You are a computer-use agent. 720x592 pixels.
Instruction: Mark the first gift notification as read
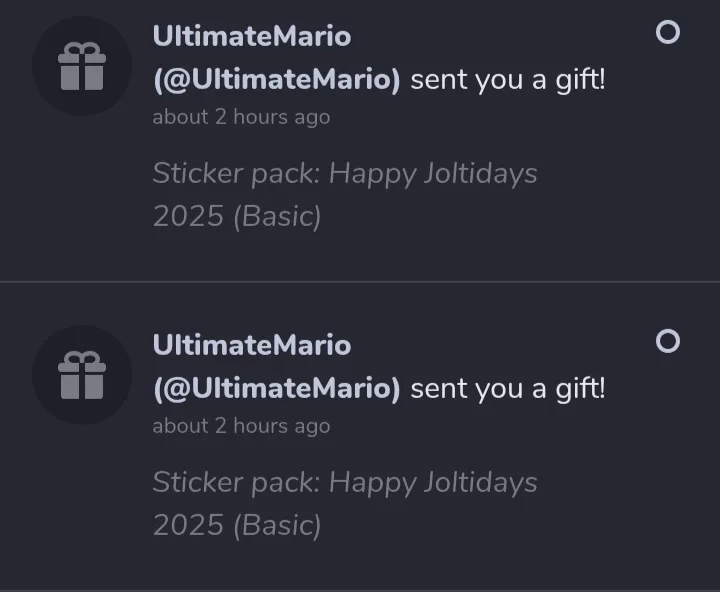[x=667, y=33]
